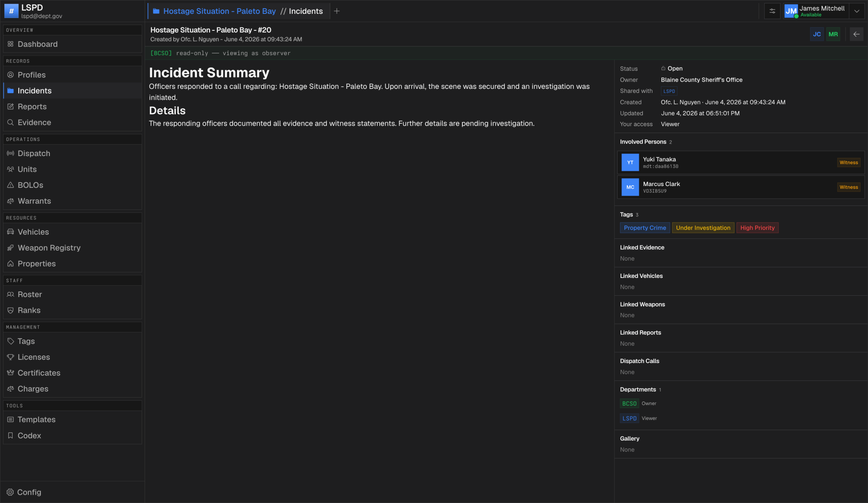Viewport: 868px width, 503px height.
Task: Open the Licenses page
Action: tap(72, 357)
